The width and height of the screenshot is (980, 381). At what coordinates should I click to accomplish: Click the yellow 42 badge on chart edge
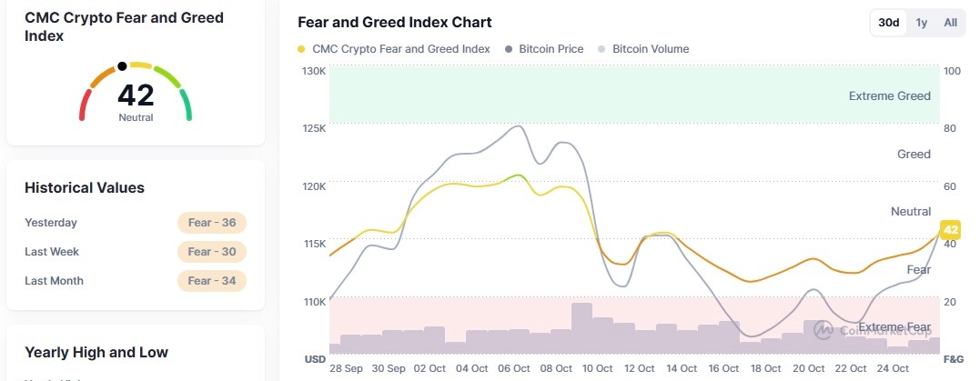click(952, 230)
